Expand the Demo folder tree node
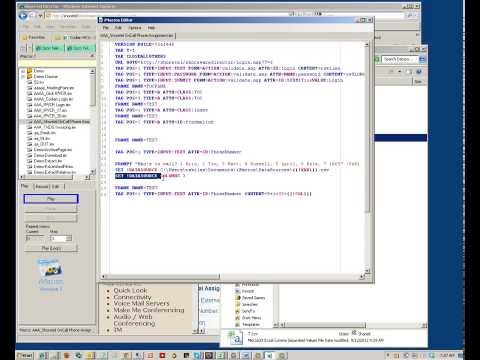 pyautogui.click(x=23, y=71)
